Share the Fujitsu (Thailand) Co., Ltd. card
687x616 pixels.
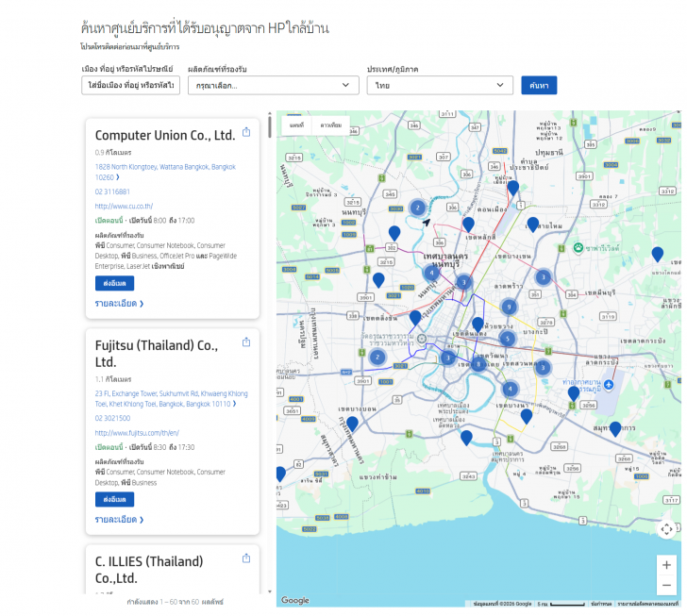[x=246, y=342]
